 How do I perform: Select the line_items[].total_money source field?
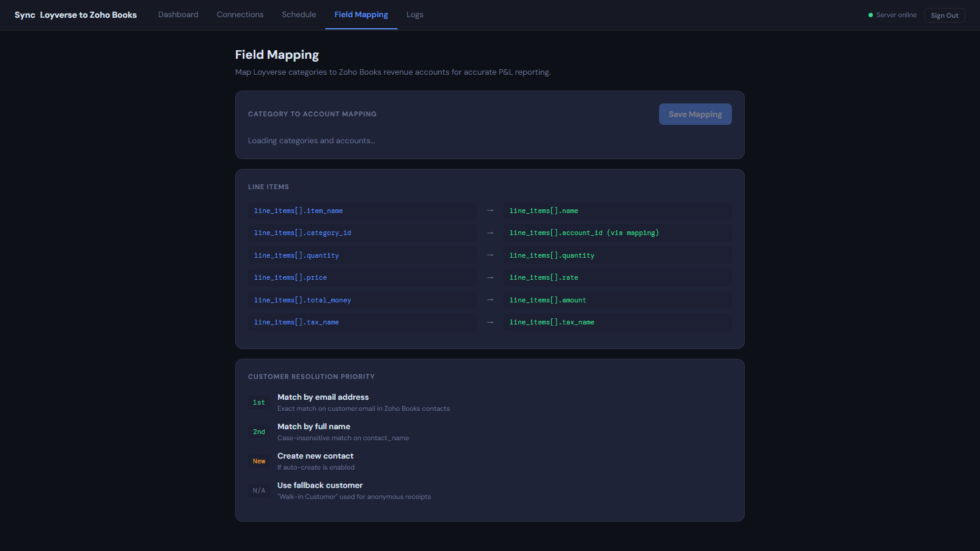click(362, 300)
